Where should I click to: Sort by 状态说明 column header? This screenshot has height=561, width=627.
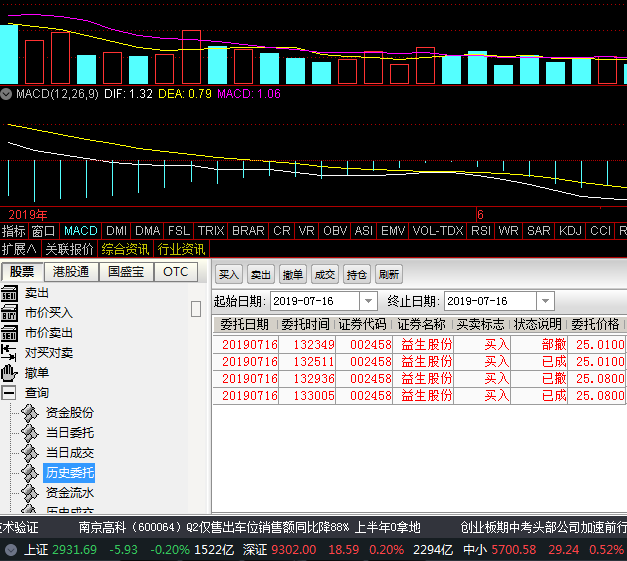coord(538,324)
